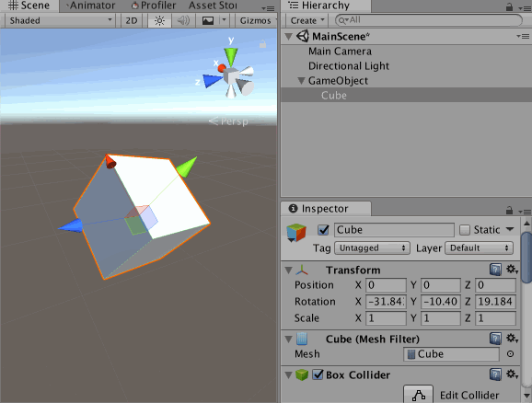
Task: Click the Hierarchy panel lock icon
Action: pyautogui.click(x=509, y=6)
